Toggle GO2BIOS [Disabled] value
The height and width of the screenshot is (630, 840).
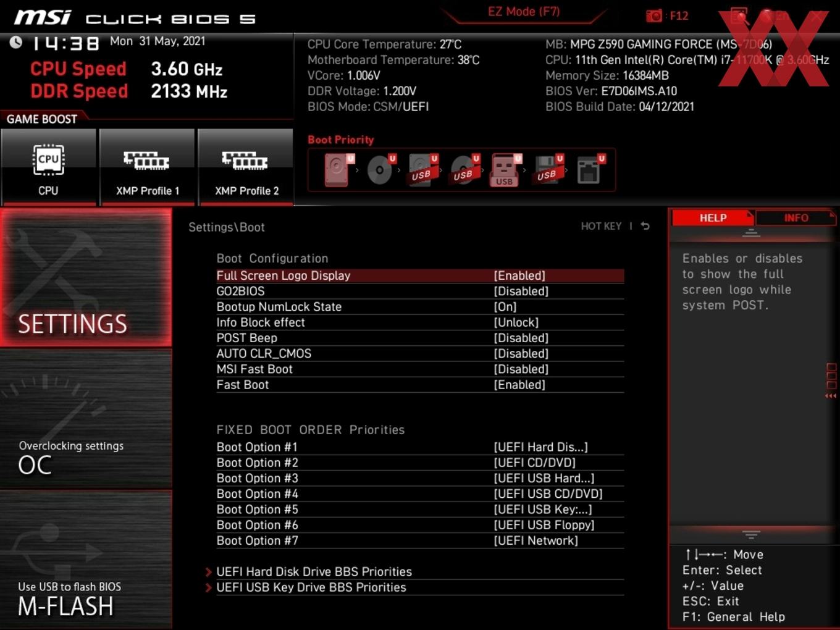click(521, 291)
